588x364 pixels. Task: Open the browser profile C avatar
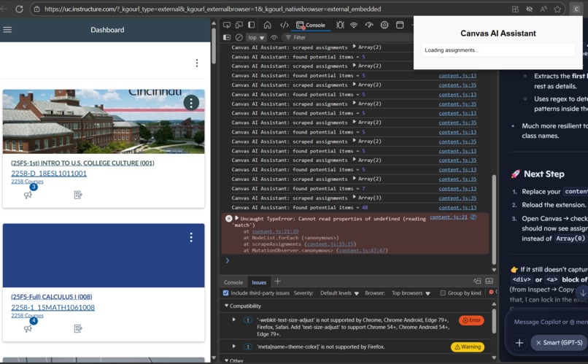pos(576,9)
